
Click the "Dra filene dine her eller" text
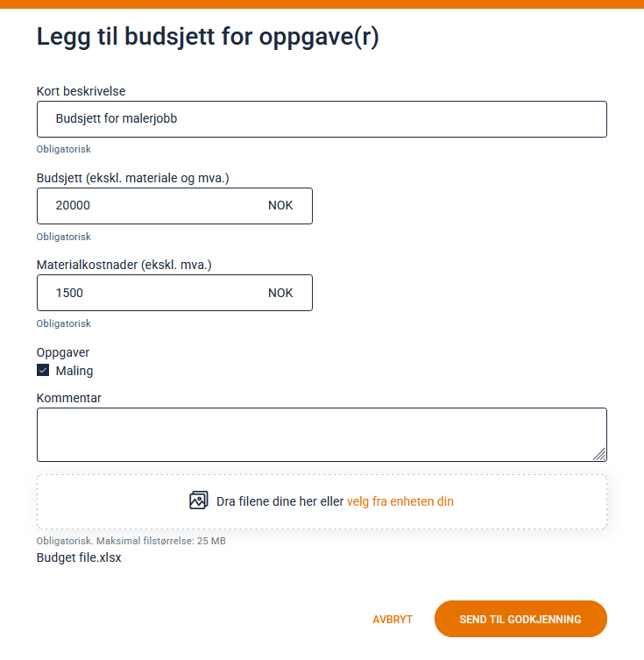click(x=280, y=502)
